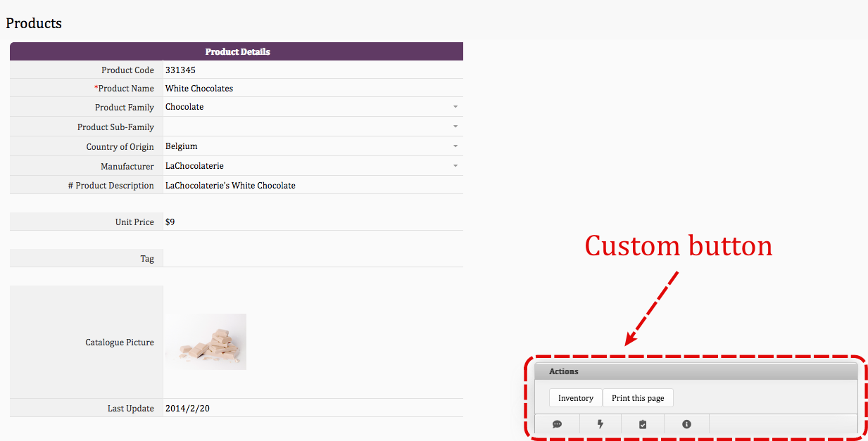Image resolution: width=868 pixels, height=441 pixels.
Task: Open the clipboard checkmark icon
Action: pyautogui.click(x=643, y=424)
